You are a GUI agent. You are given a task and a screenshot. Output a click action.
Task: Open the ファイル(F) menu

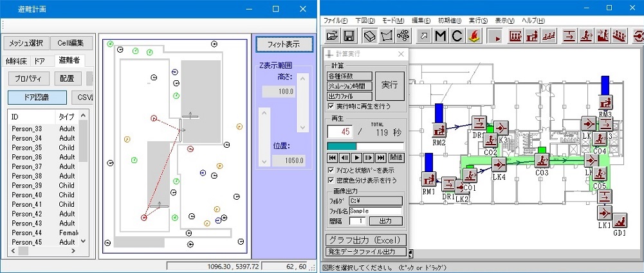[336, 21]
